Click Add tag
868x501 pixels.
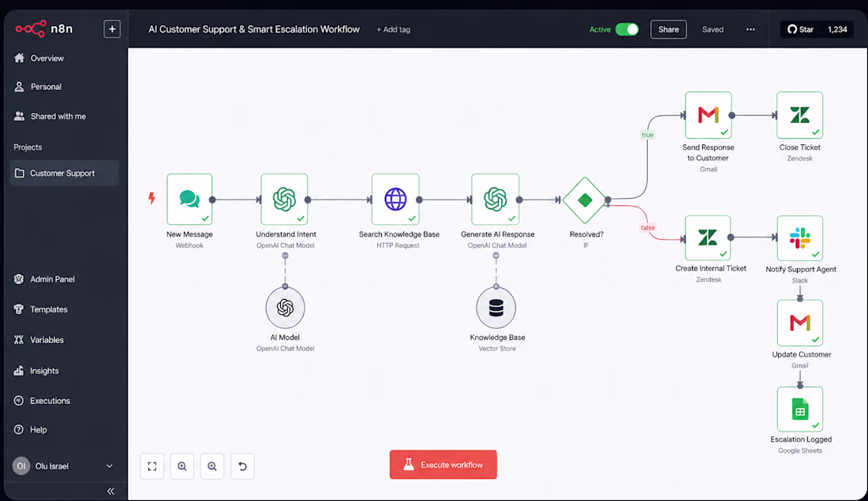(394, 30)
